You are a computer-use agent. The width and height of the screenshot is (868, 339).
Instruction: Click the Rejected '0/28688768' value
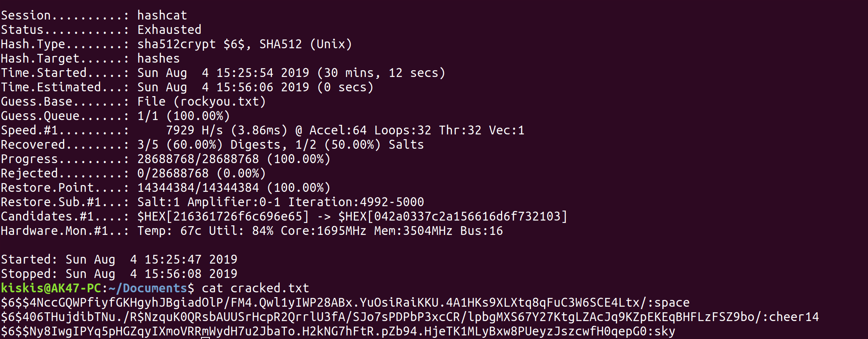(173, 173)
